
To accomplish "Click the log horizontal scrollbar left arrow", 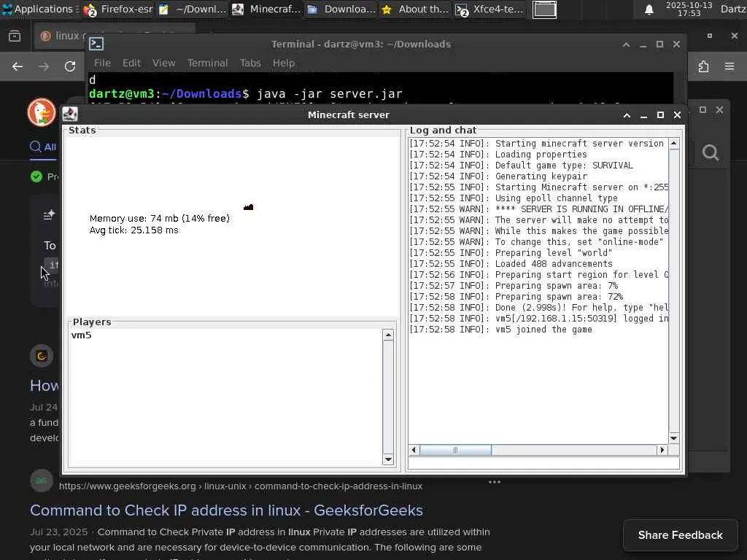I will pos(414,450).
